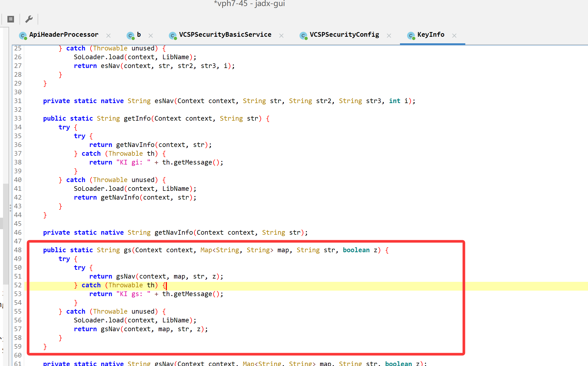The height and width of the screenshot is (366, 588).
Task: Click the log viewer toolbar icon
Action: click(11, 19)
